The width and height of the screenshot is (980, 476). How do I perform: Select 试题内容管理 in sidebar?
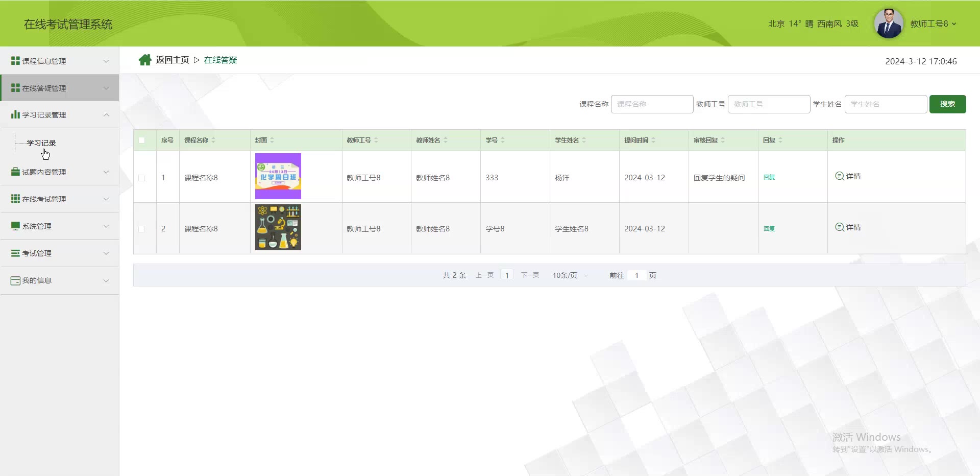tap(60, 172)
